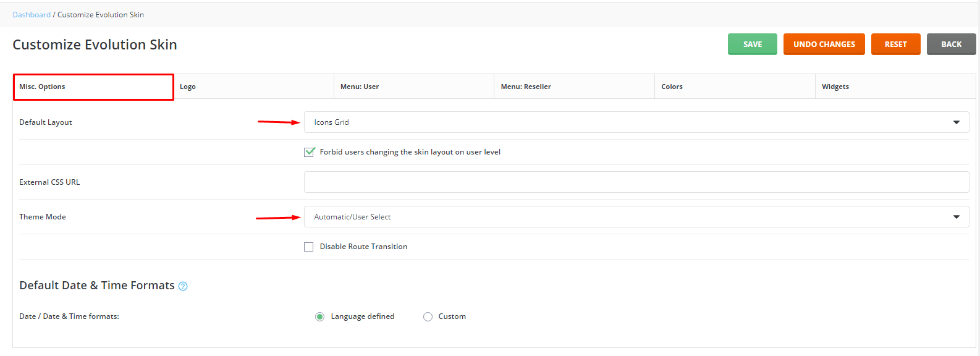This screenshot has height=356, width=980.
Task: Click the Theme Mode dropdown arrow
Action: pyautogui.click(x=956, y=217)
